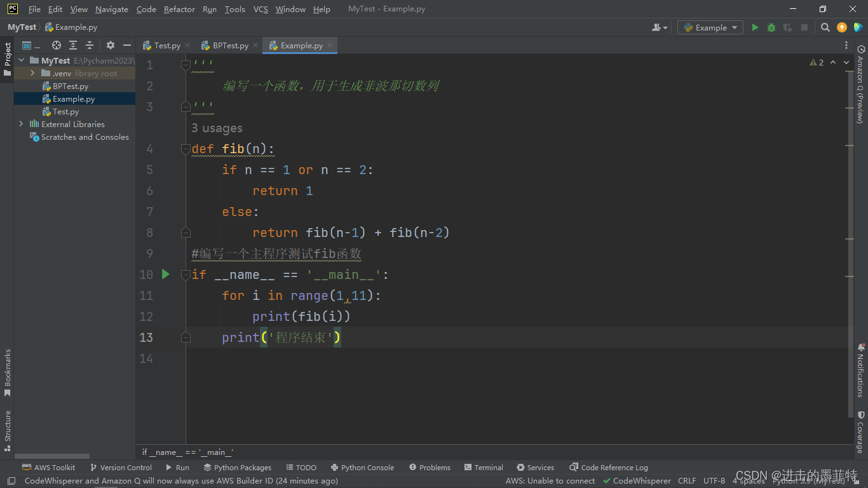Screen dimensions: 868x488
Task: Select Test.py in project tree
Action: [x=65, y=111]
